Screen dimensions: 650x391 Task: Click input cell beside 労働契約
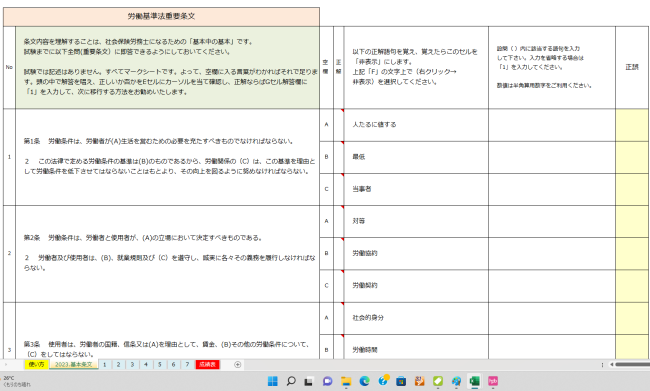pos(552,286)
